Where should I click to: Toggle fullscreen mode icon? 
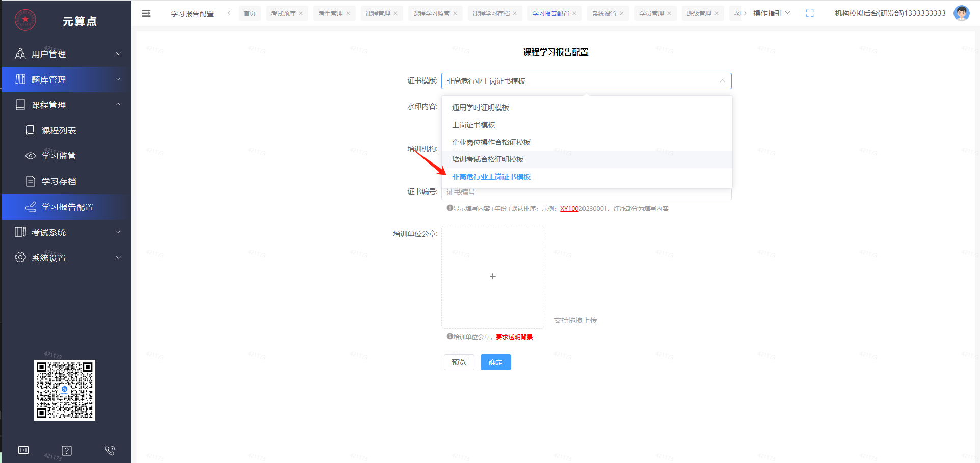(810, 13)
